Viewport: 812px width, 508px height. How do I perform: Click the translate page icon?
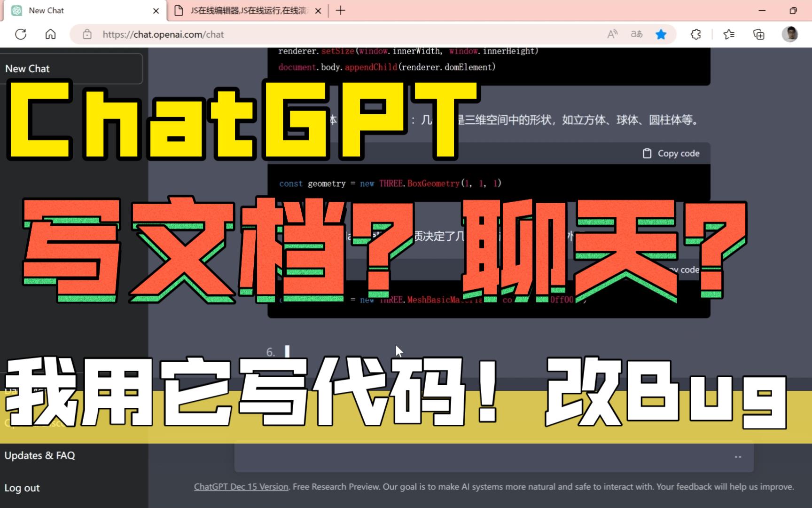pos(637,34)
